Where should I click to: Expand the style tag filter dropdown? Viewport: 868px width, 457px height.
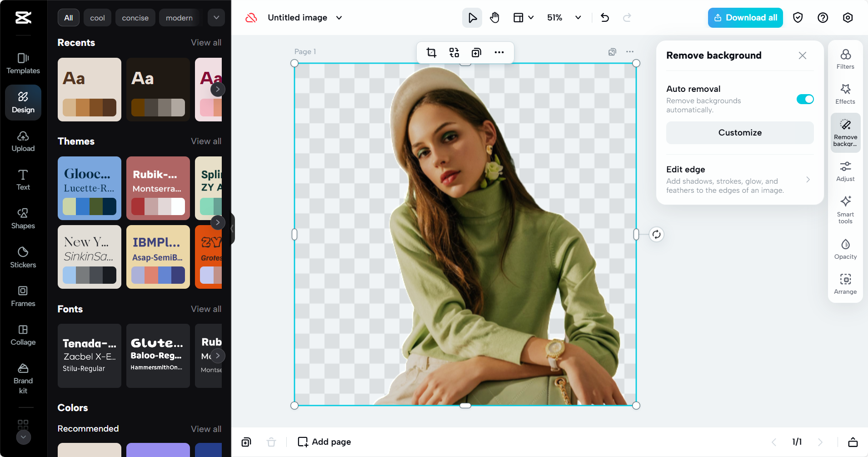[216, 18]
